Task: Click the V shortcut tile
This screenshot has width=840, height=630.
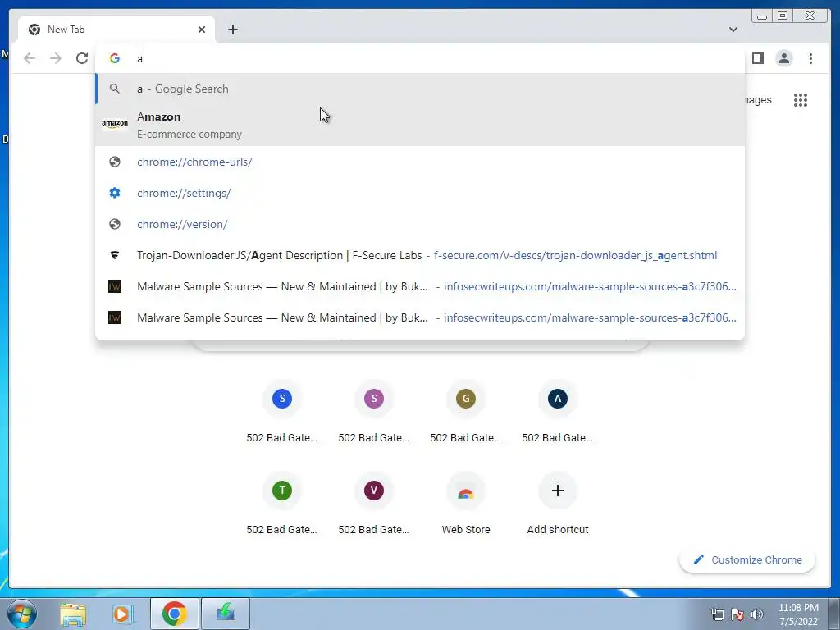Action: 374,491
